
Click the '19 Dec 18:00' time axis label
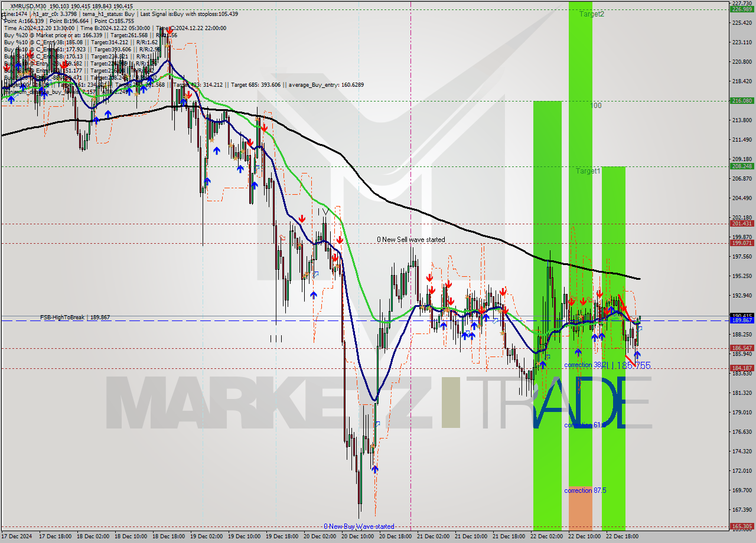(x=283, y=537)
